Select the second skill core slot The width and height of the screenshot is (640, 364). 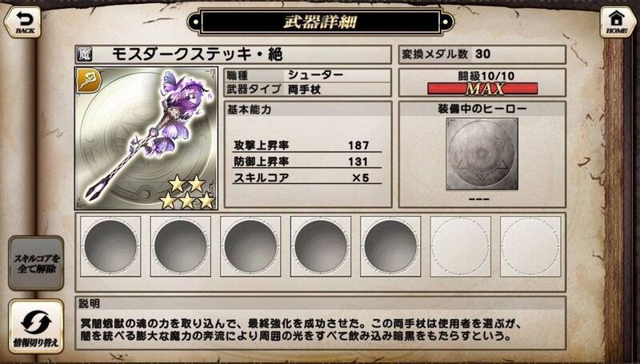(x=181, y=246)
